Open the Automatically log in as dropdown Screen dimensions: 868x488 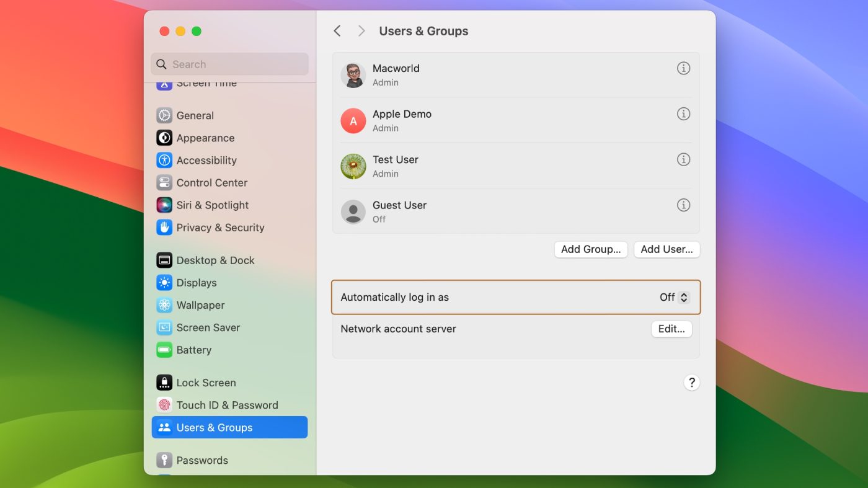(x=675, y=298)
